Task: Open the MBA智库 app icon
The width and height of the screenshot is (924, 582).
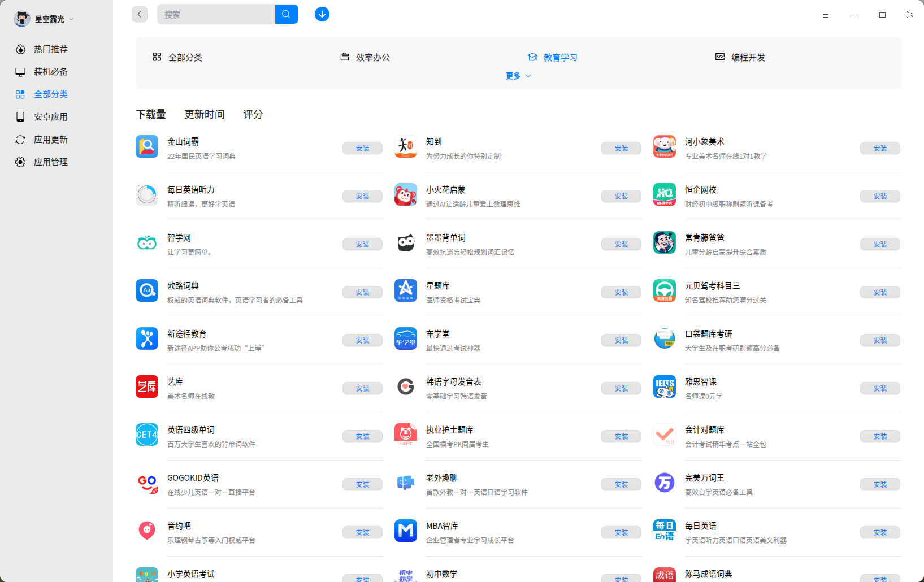Action: click(406, 531)
